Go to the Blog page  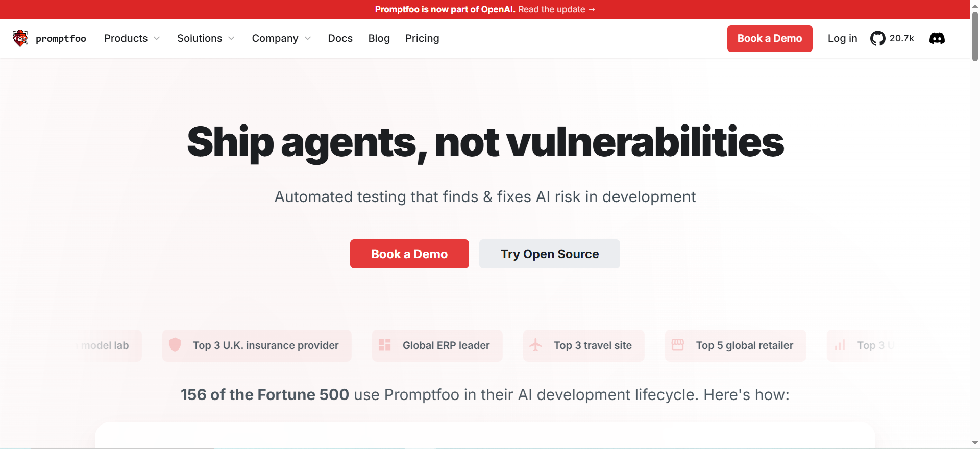tap(379, 38)
